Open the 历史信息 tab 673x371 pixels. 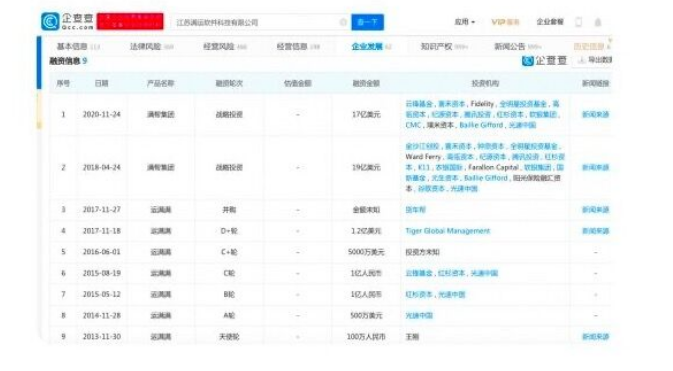pyautogui.click(x=591, y=46)
